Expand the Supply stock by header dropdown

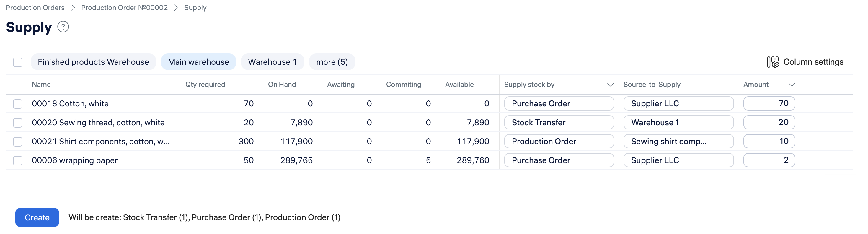pos(610,84)
